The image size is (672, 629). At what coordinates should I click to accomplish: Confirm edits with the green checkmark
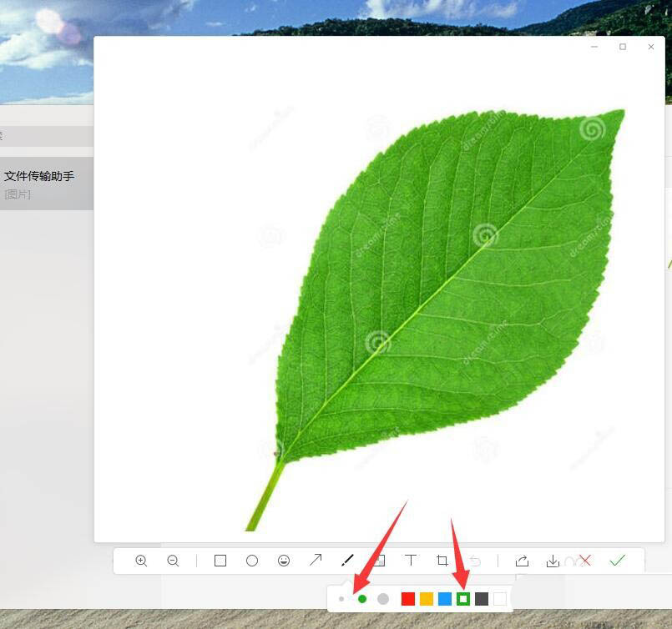click(x=617, y=561)
